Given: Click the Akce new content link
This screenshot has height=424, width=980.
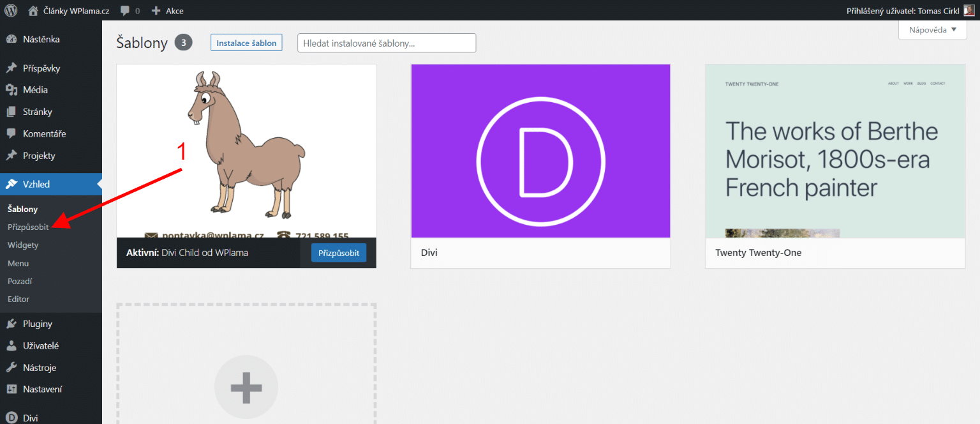Looking at the screenshot, I should pyautogui.click(x=175, y=11).
